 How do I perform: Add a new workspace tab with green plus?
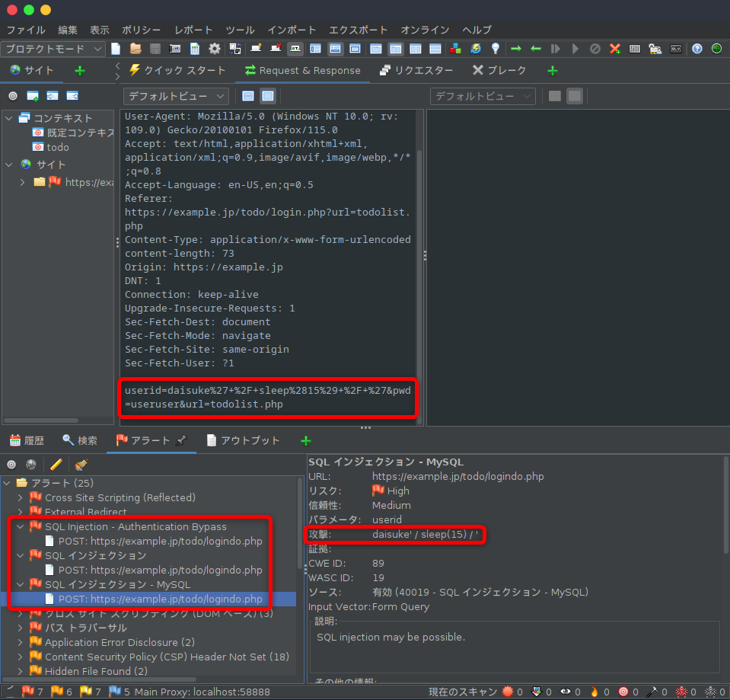click(553, 71)
